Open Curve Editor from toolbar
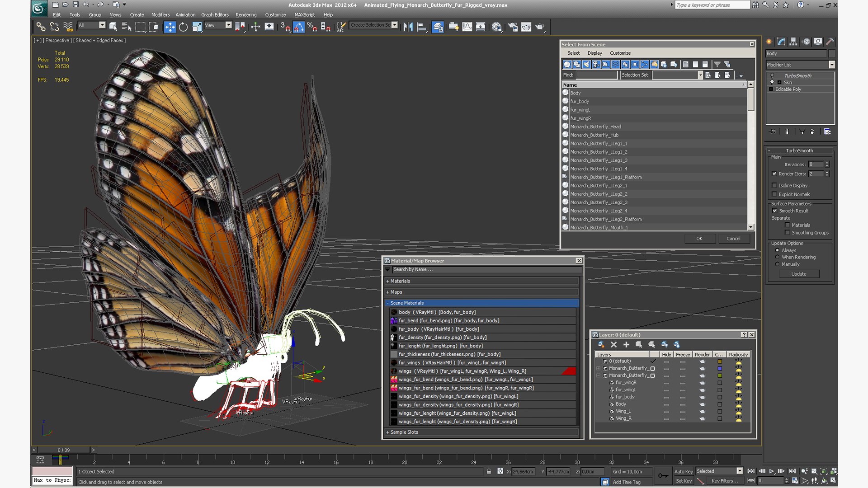The width and height of the screenshot is (868, 488). click(467, 27)
